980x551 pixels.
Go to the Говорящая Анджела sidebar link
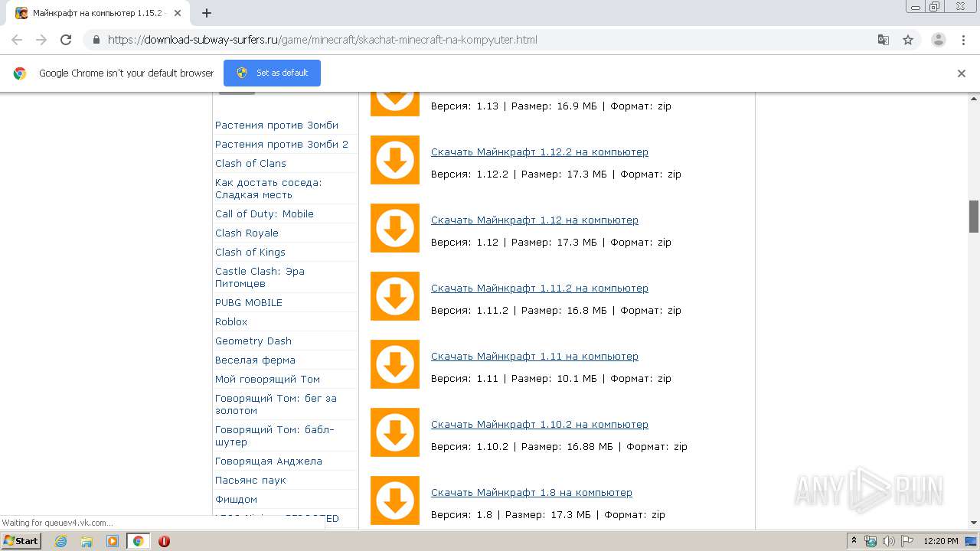(x=269, y=461)
